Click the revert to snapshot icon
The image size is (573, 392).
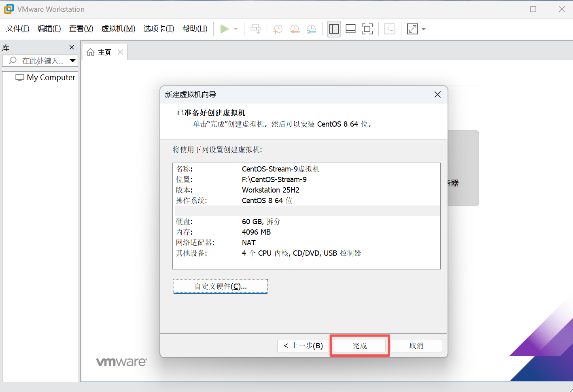click(x=295, y=29)
